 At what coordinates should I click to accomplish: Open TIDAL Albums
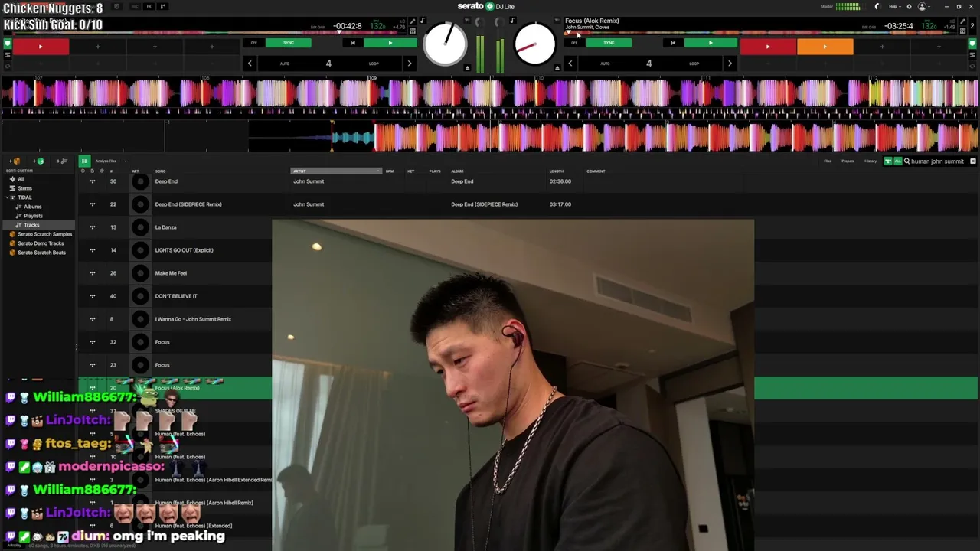(32, 207)
